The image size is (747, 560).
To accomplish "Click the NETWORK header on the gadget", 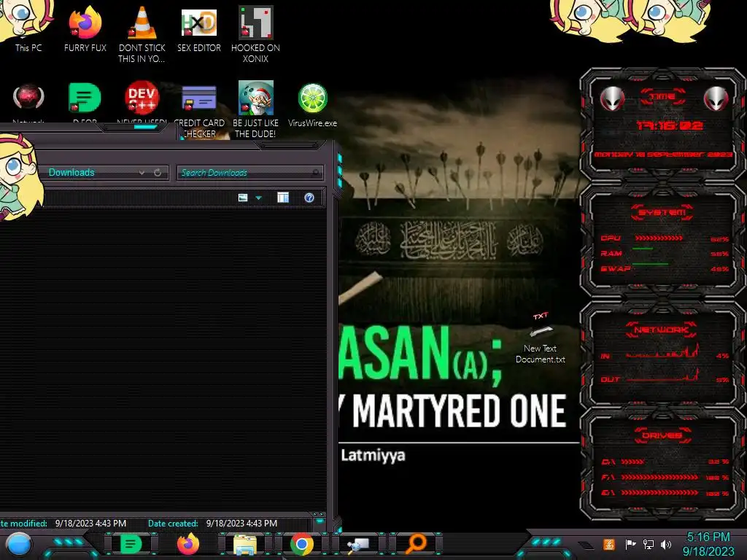I will pos(661,330).
